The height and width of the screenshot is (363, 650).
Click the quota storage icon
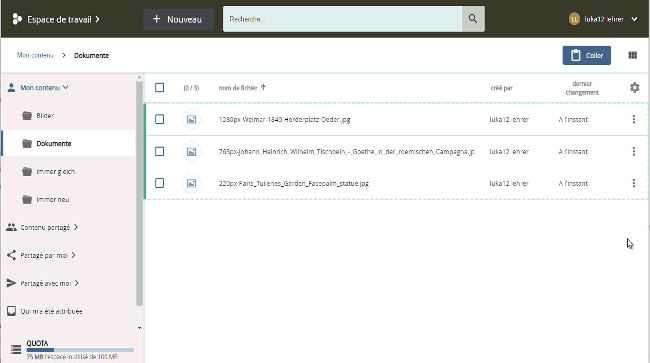pos(16,349)
